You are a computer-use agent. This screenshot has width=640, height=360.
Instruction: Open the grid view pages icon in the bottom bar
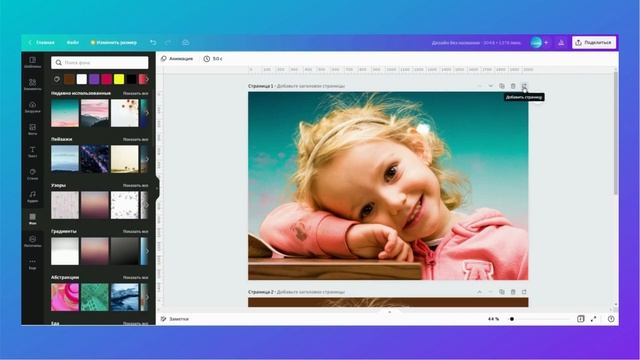[x=580, y=319]
